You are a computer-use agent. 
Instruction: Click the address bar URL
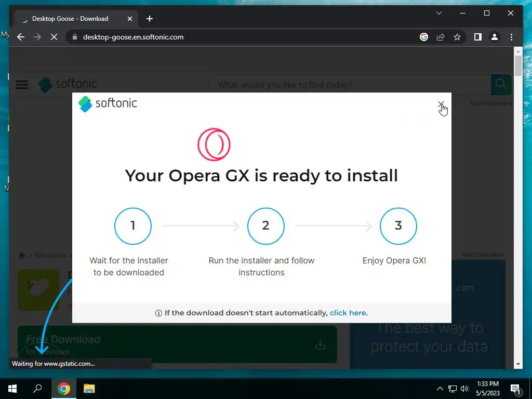click(133, 37)
